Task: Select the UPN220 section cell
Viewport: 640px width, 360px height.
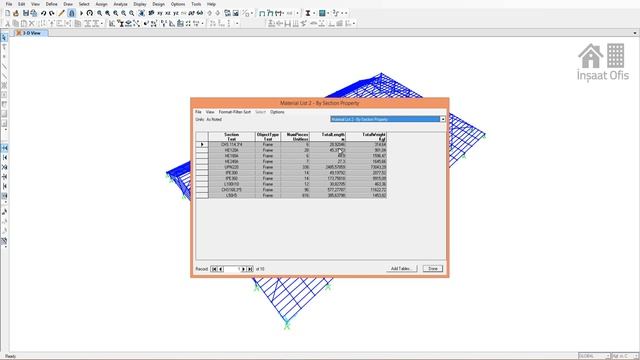Action: 232,167
